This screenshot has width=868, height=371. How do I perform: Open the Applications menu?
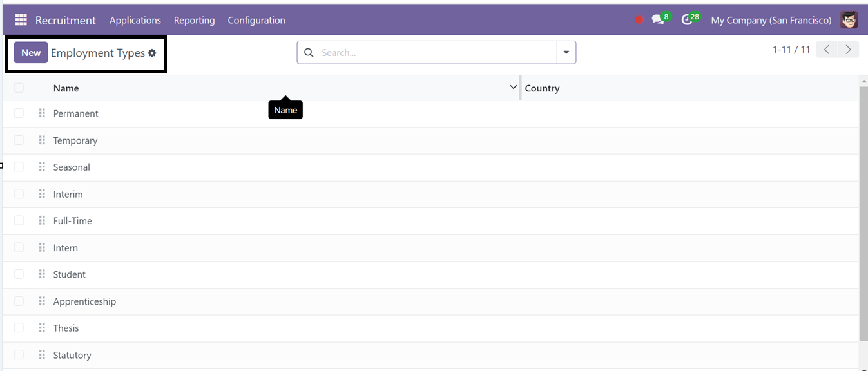(135, 20)
